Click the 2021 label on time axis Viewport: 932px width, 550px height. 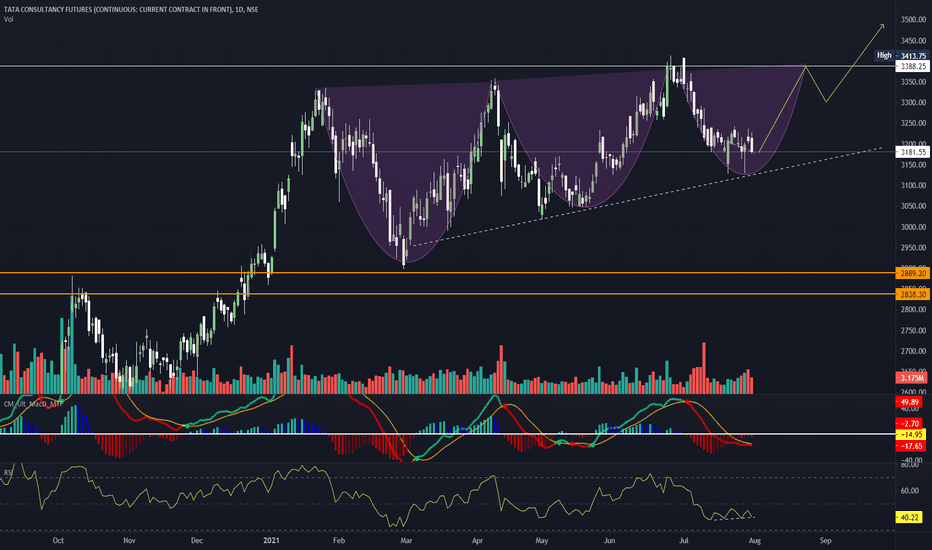(271, 540)
